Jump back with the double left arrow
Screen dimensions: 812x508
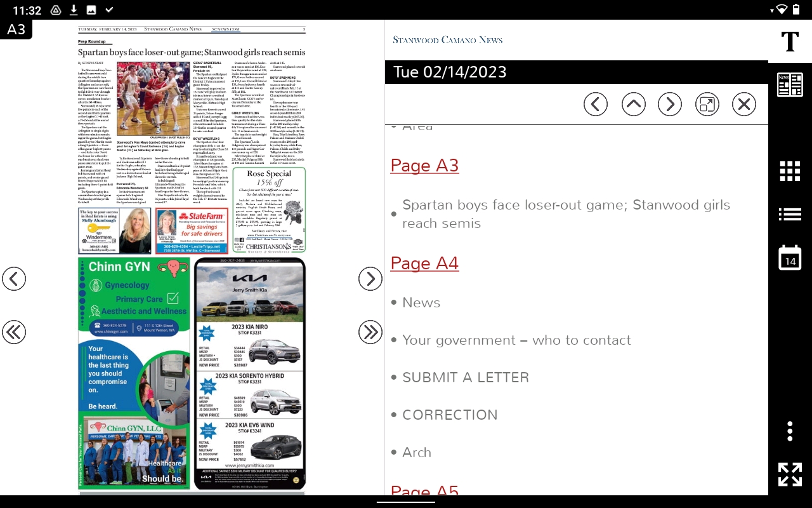tap(14, 332)
